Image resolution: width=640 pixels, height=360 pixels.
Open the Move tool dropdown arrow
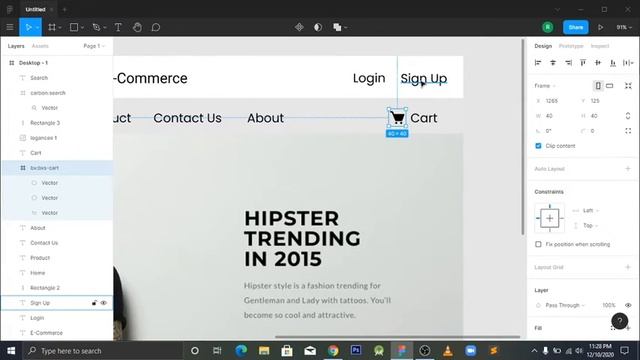click(37, 28)
